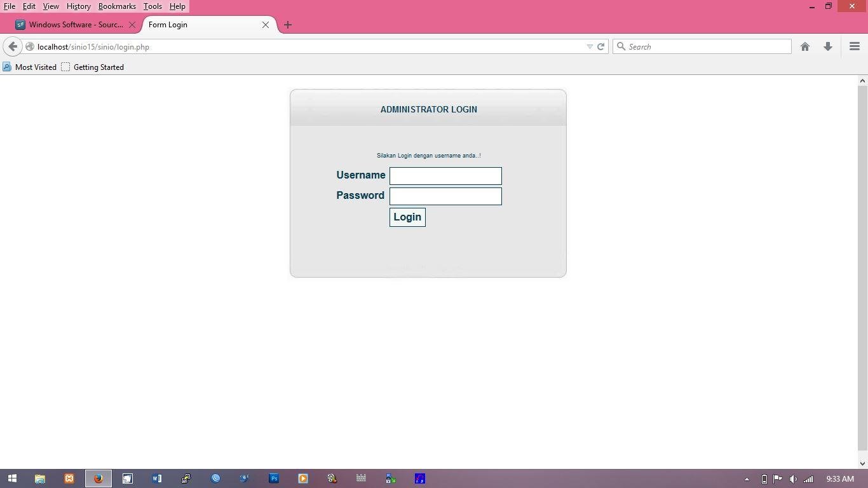This screenshot has width=868, height=488.
Task: Click the browser Search box
Action: (x=702, y=46)
